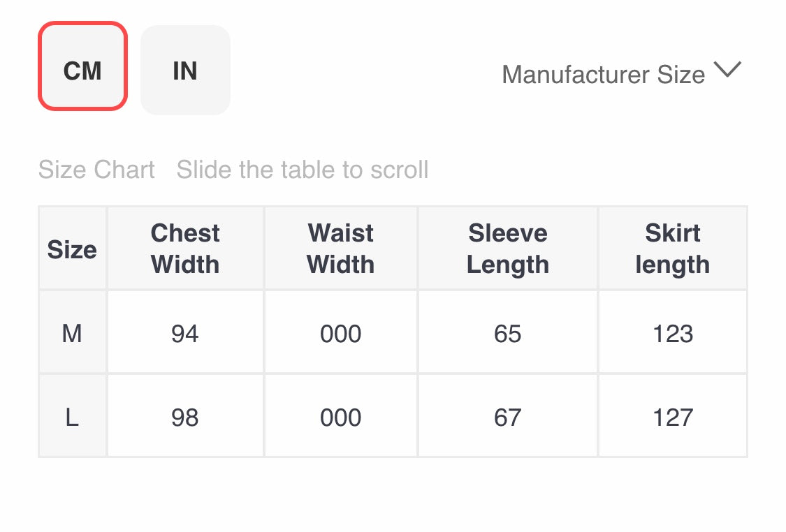Click chest width value 98
This screenshot has height=532, width=786.
click(x=185, y=418)
